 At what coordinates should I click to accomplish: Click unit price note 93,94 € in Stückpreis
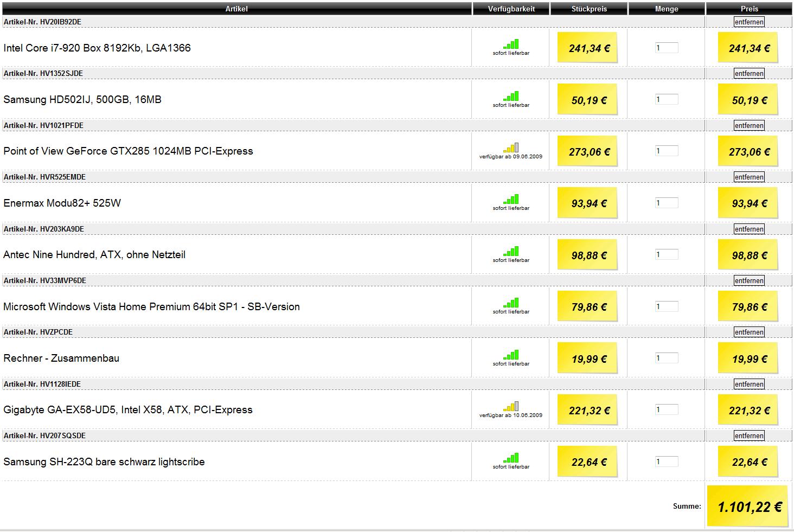click(x=588, y=203)
